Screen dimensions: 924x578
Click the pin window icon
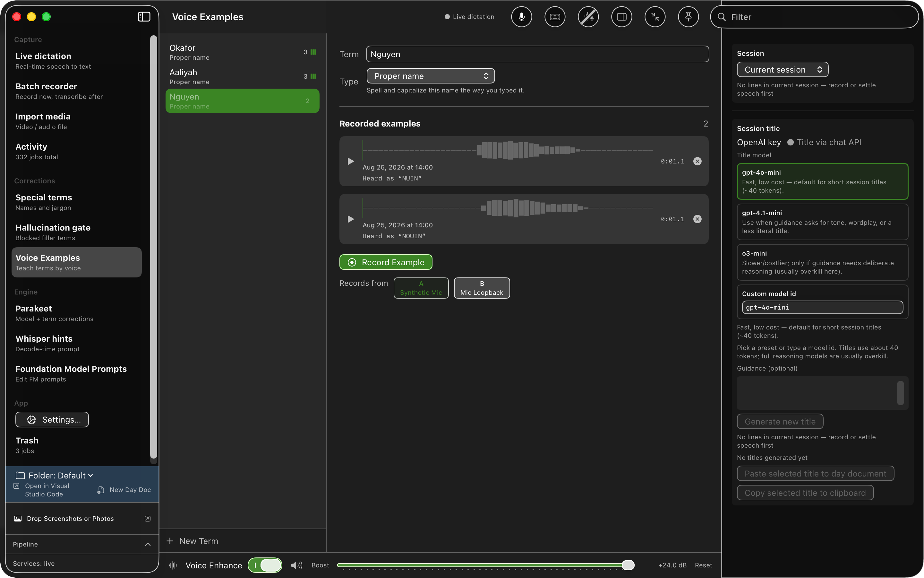point(689,17)
